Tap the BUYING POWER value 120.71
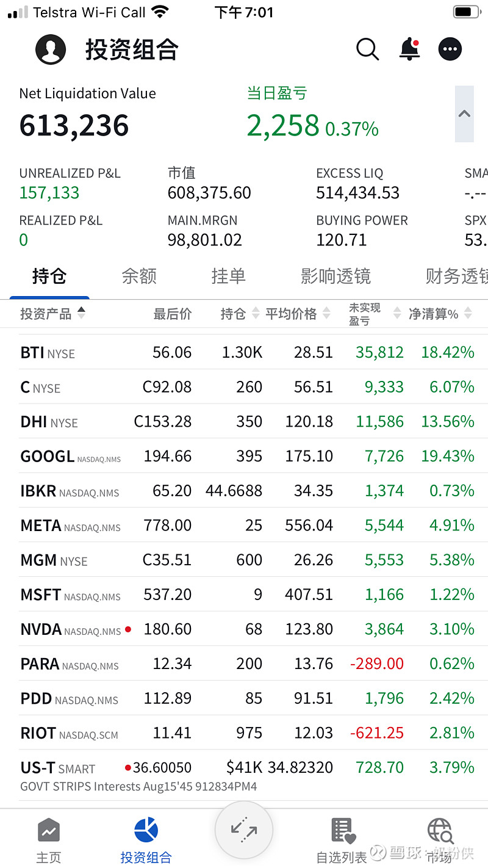This screenshot has width=488, height=868. pyautogui.click(x=342, y=240)
